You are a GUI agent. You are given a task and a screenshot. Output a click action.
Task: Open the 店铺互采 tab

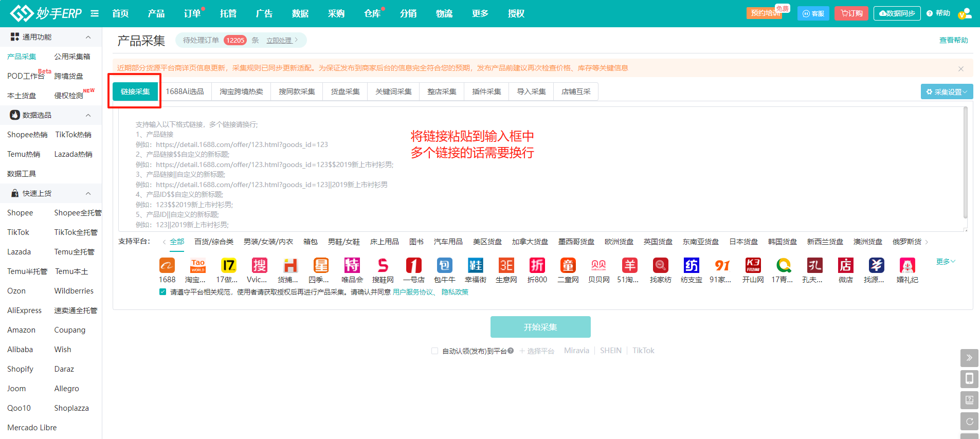[576, 92]
